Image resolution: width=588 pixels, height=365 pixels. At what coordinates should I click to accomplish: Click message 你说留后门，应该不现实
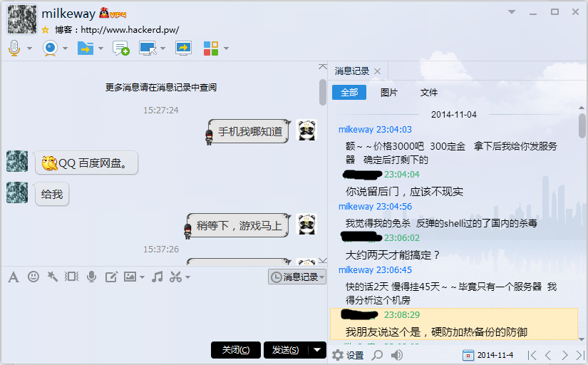(x=404, y=192)
